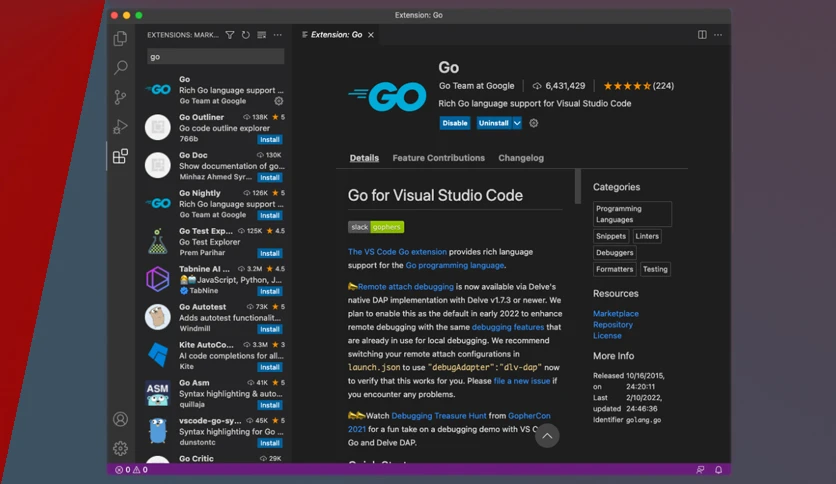The image size is (836, 484).
Task: Switch to the Details tab
Action: 364,158
